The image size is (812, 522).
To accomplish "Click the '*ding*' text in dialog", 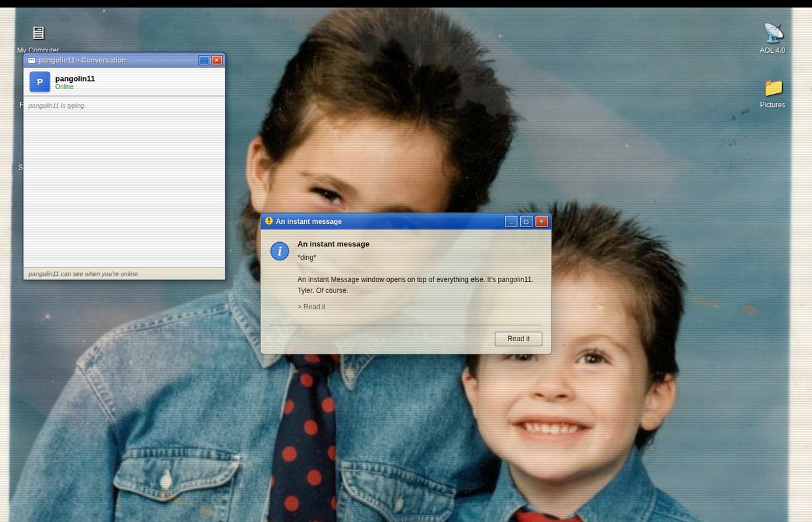I will tap(307, 258).
